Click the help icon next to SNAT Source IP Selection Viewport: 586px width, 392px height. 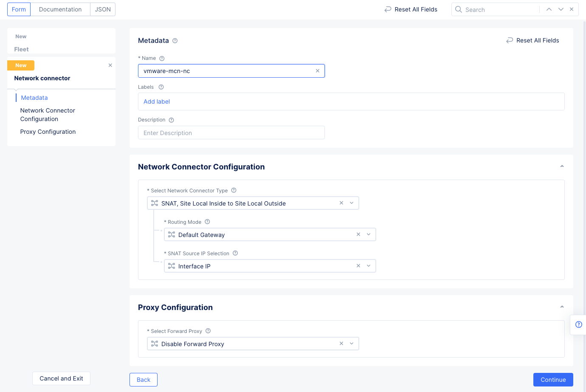point(235,253)
